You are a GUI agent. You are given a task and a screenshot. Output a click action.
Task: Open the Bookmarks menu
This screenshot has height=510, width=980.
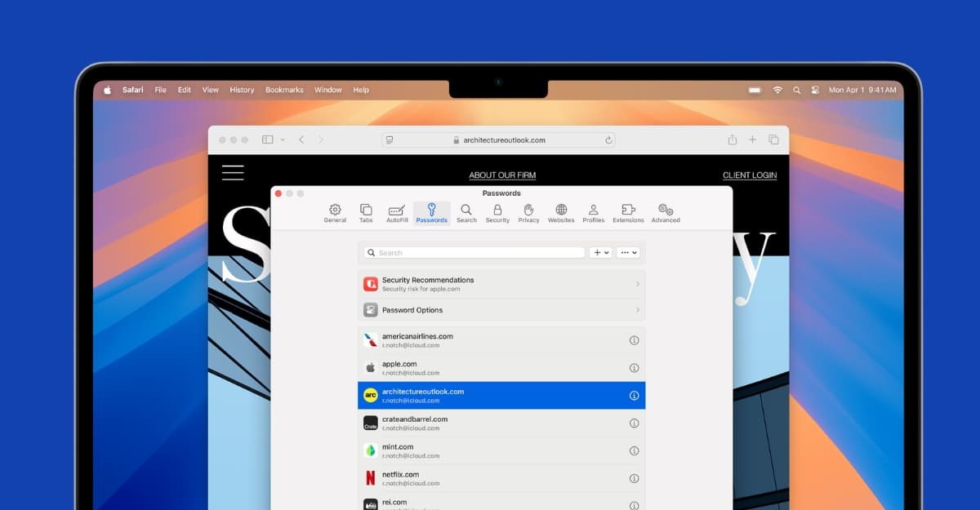coord(284,90)
